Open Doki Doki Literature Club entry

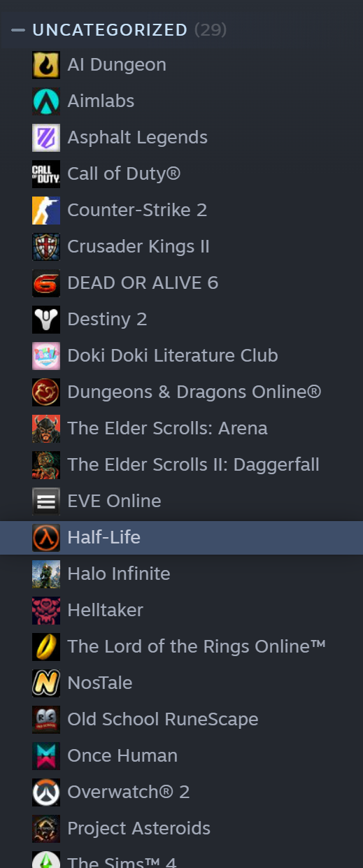tap(181, 356)
